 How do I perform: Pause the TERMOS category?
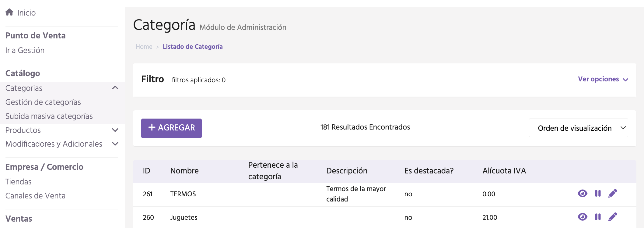click(x=598, y=194)
